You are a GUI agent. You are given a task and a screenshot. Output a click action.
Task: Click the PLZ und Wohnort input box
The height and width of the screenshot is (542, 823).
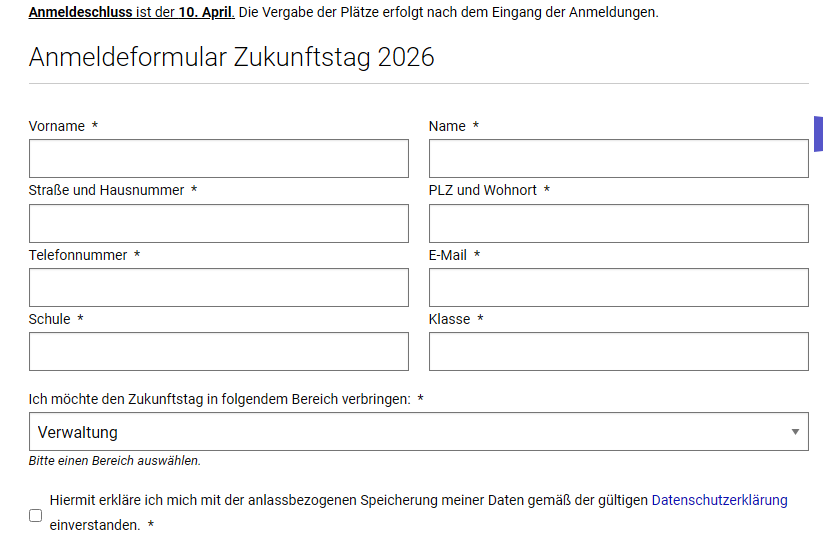point(618,223)
